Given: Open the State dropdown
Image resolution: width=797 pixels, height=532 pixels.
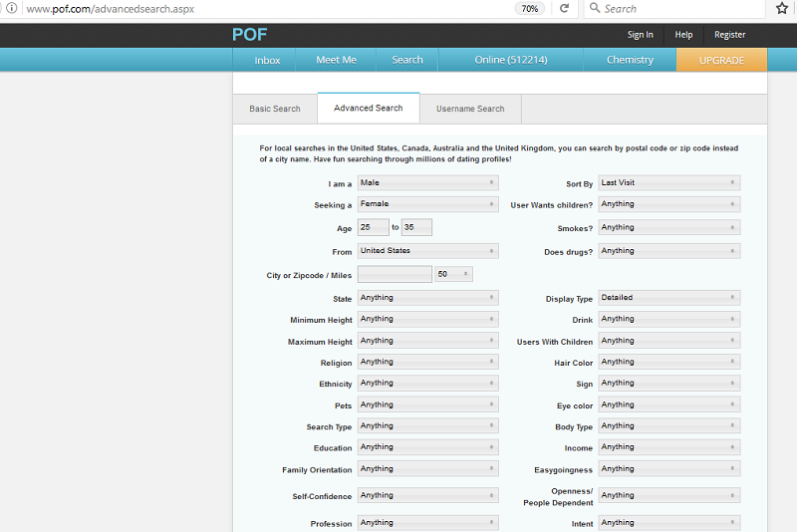Looking at the screenshot, I should tap(428, 298).
